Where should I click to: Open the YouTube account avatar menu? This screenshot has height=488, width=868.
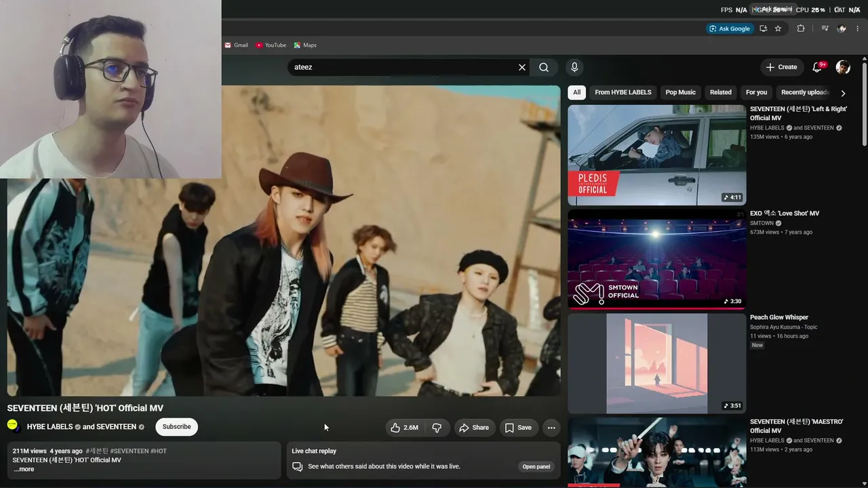(x=843, y=67)
